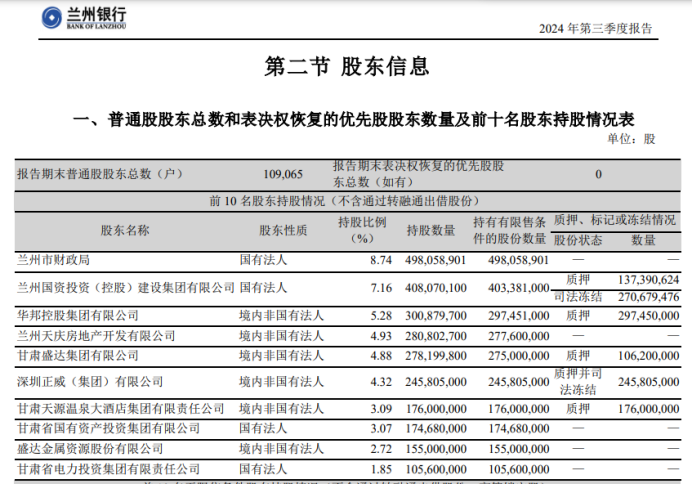Click the 质押并司法冻结 status cell
Viewport: 692px width, 484px height.
coord(578,382)
